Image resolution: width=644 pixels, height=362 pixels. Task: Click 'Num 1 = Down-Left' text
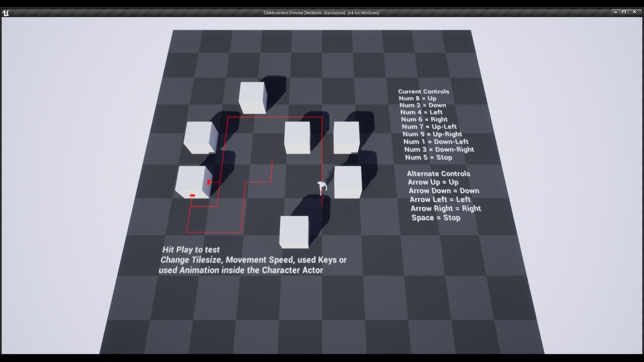point(436,142)
